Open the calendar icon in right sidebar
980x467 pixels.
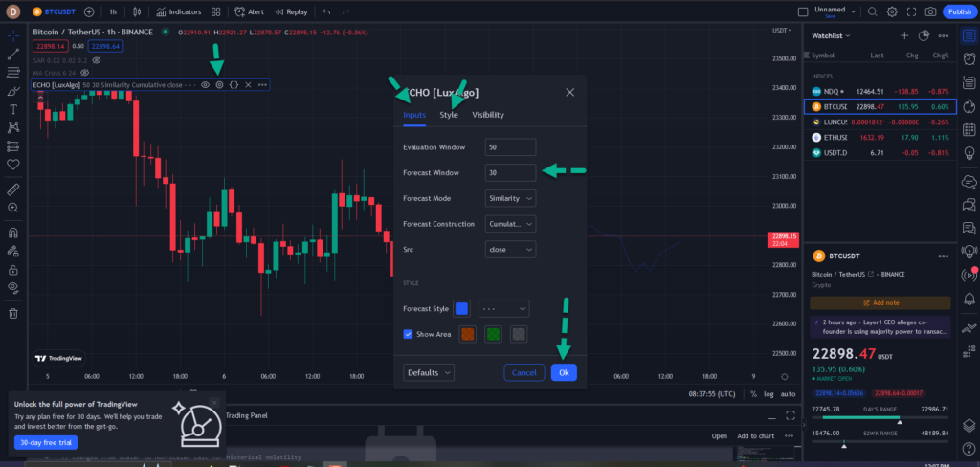click(969, 129)
